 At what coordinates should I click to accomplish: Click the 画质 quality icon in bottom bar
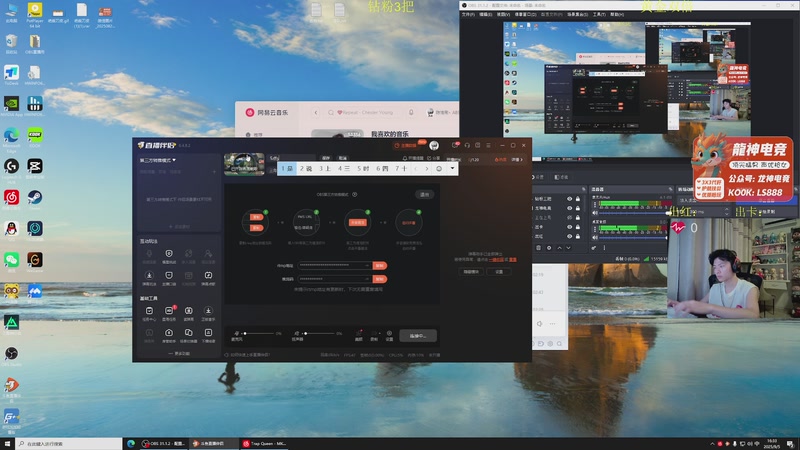359,333
